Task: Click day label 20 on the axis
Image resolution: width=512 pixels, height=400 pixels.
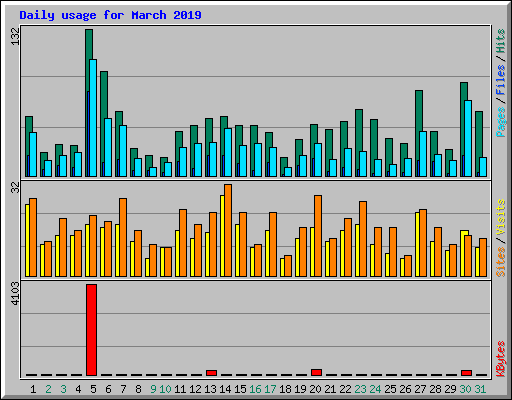Action: (x=315, y=389)
